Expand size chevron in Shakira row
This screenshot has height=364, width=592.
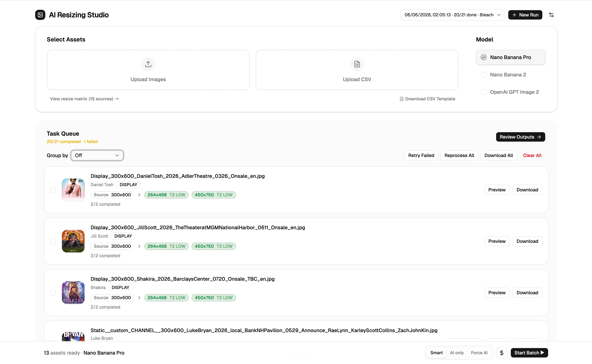[139, 298]
